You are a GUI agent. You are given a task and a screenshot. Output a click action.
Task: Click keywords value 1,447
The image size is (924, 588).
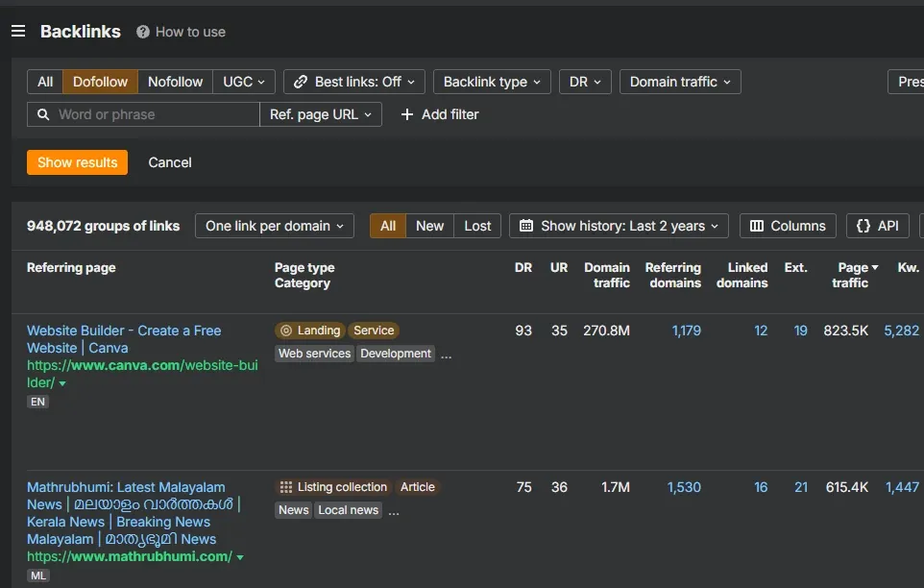(902, 487)
